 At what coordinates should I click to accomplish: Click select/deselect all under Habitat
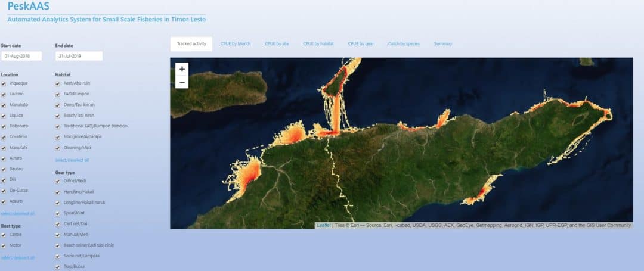pos(72,160)
